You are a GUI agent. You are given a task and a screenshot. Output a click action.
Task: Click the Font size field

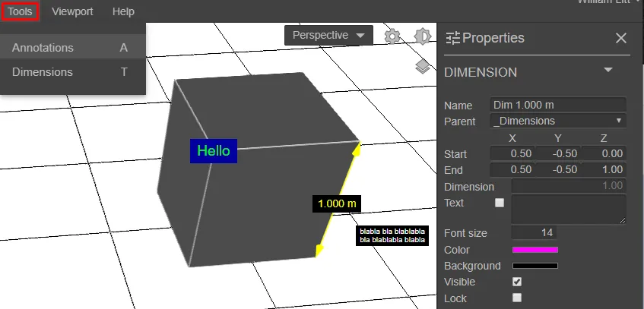click(534, 232)
